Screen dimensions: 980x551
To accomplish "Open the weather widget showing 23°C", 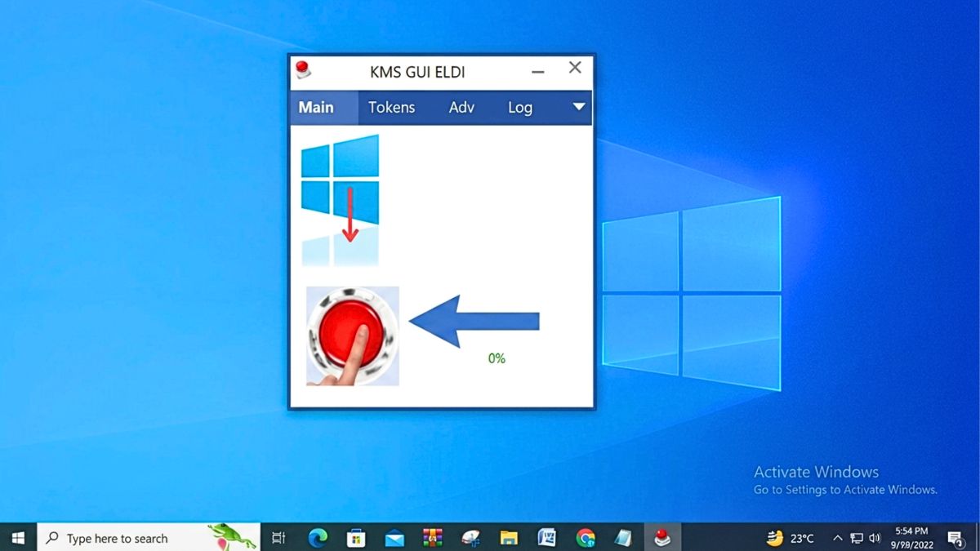I will tap(791, 538).
